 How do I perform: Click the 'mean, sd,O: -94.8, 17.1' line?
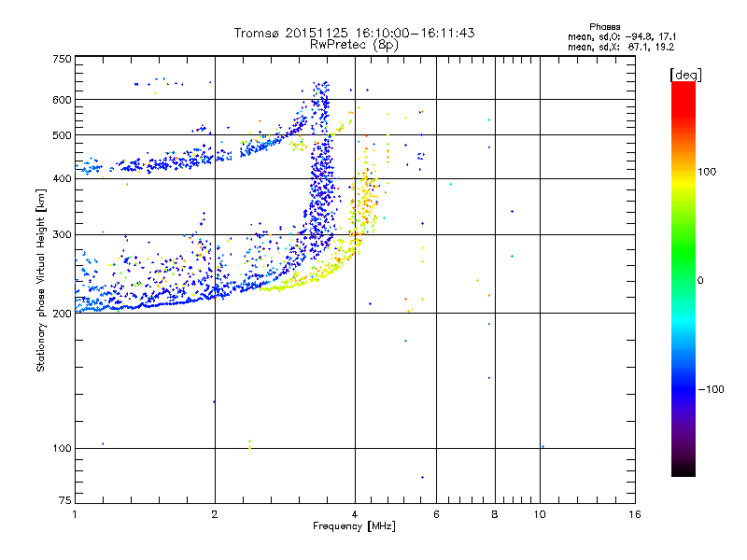click(x=622, y=36)
